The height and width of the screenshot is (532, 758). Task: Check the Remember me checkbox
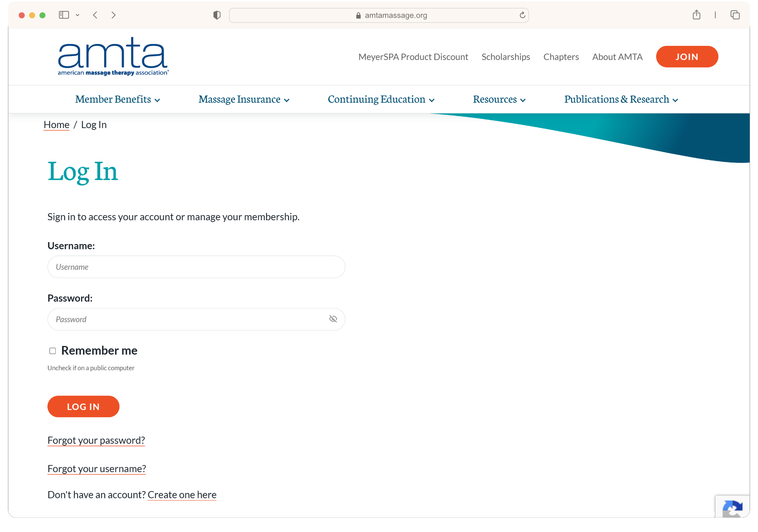click(x=53, y=351)
